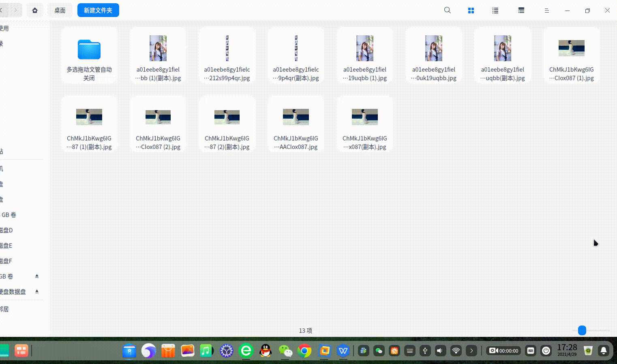The width and height of the screenshot is (617, 364).
Task: Open the volume control tray icon
Action: point(441,351)
